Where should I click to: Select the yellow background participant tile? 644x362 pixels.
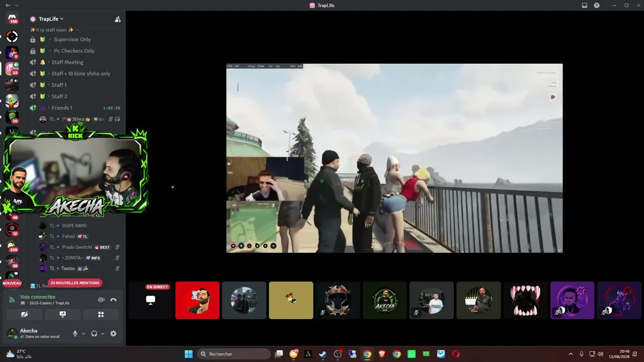tap(291, 300)
